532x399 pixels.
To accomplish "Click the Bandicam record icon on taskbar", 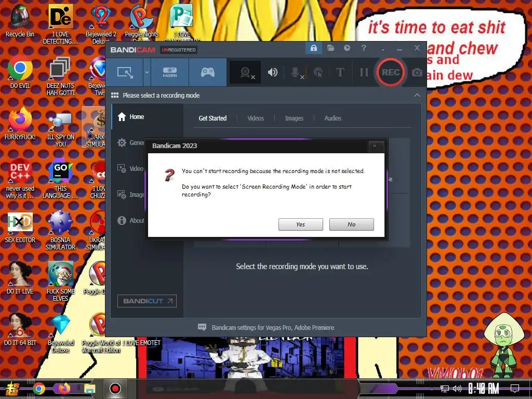I will (115, 389).
